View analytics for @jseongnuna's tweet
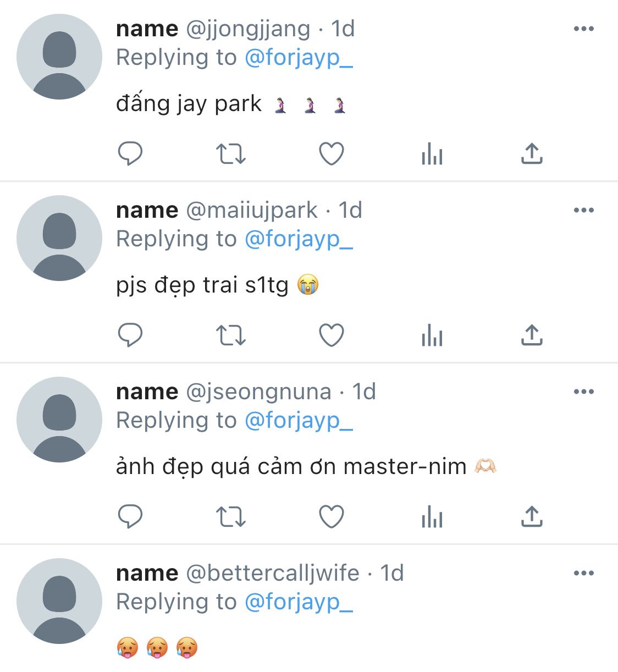618x672 pixels. pyautogui.click(x=432, y=517)
